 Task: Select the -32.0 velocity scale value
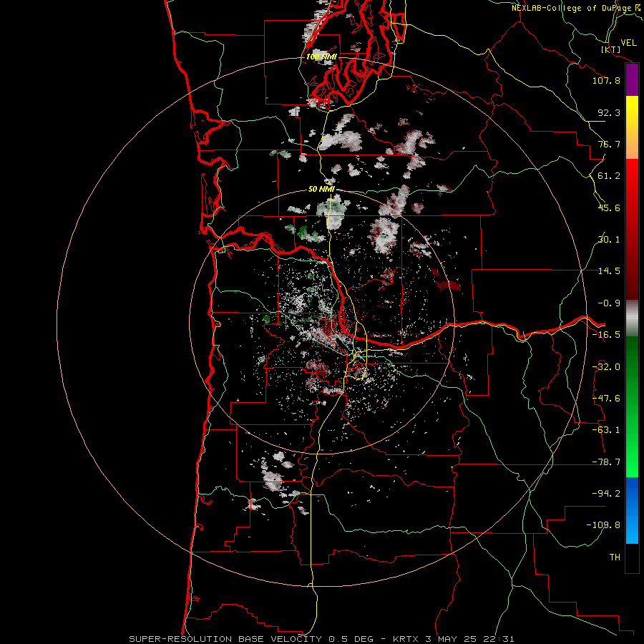(x=606, y=367)
